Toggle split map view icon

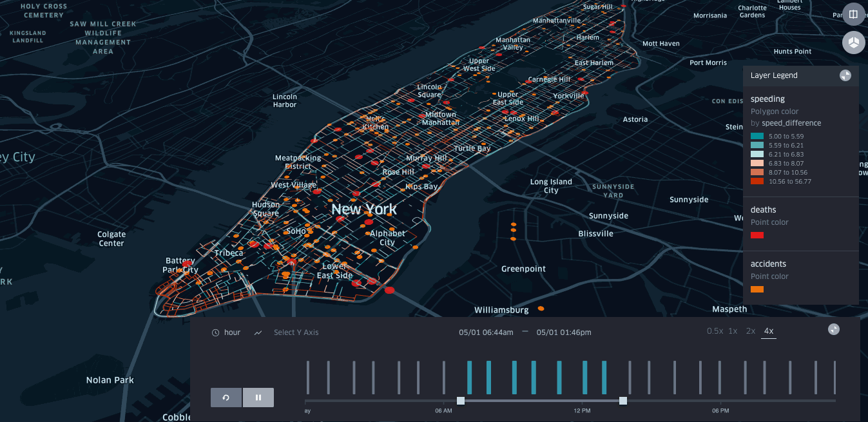click(853, 14)
